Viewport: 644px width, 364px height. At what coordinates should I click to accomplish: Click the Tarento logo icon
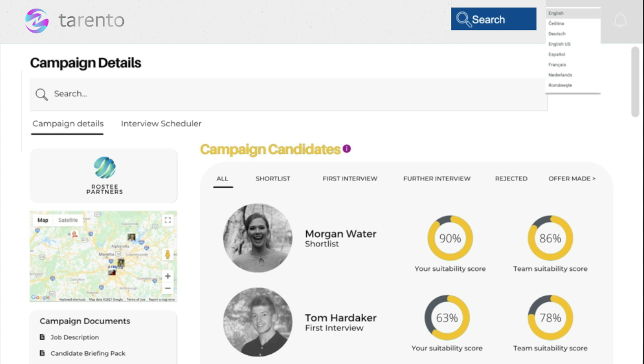pyautogui.click(x=37, y=21)
